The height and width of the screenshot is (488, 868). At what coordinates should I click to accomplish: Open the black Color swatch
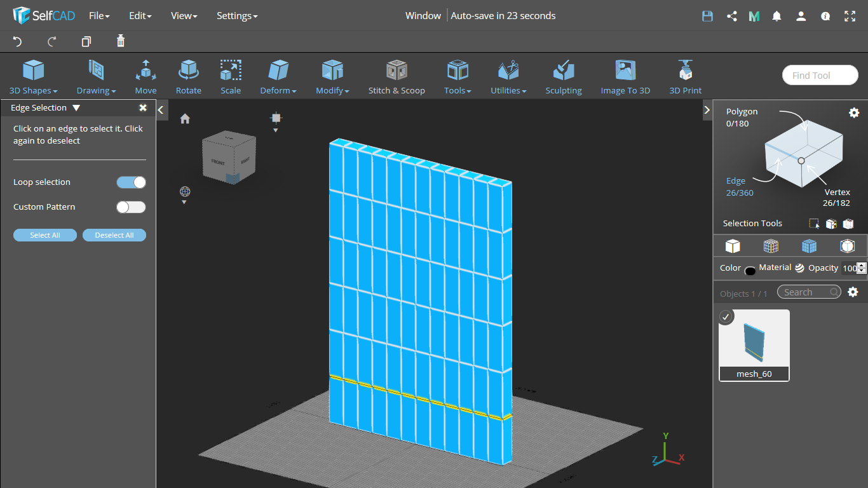coord(750,271)
